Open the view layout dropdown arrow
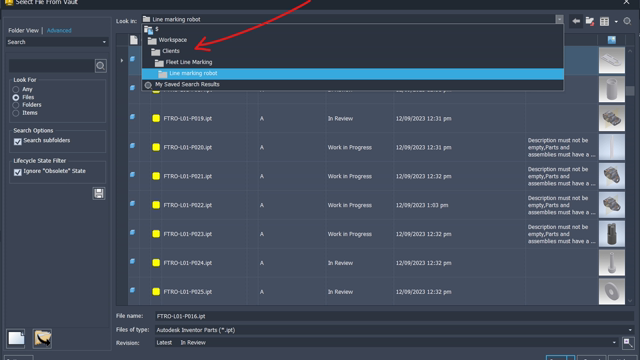 click(616, 21)
